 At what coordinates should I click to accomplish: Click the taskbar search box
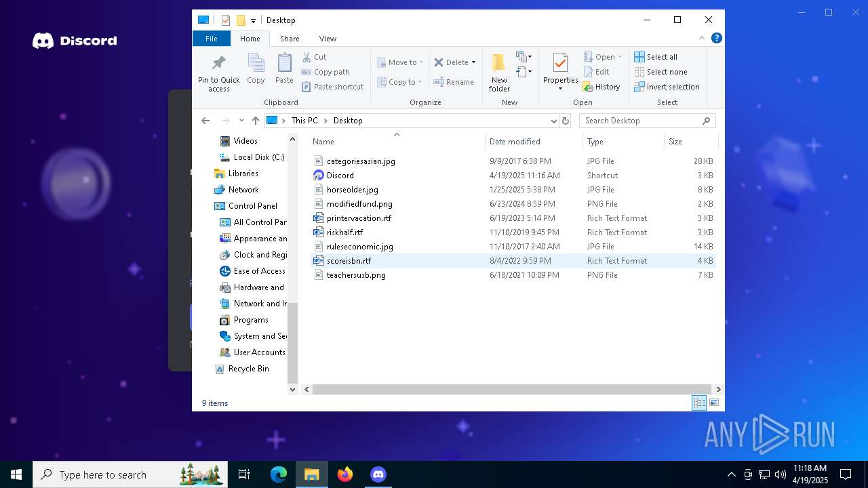pyautogui.click(x=130, y=474)
